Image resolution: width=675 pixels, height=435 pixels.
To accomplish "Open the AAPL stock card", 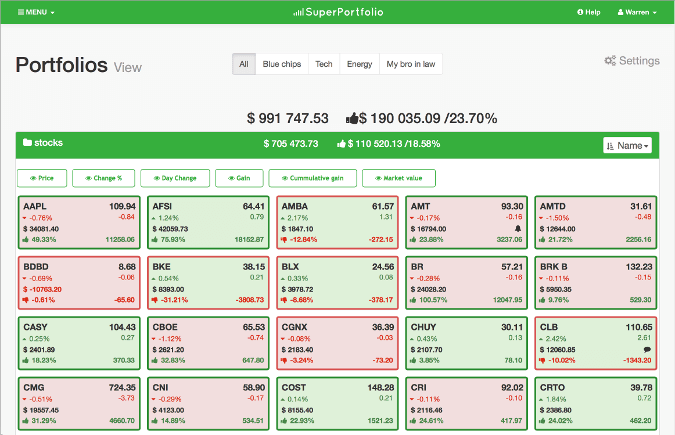I will click(x=78, y=222).
